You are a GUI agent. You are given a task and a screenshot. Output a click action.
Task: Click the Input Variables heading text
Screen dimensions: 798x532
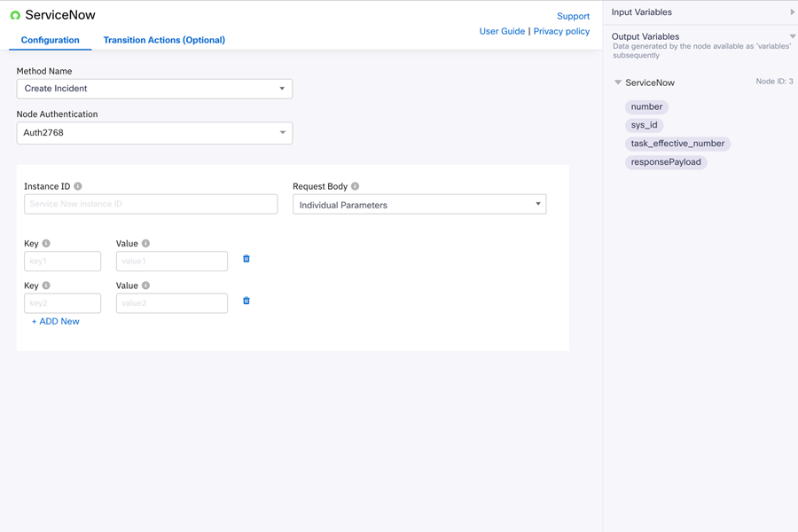[641, 12]
